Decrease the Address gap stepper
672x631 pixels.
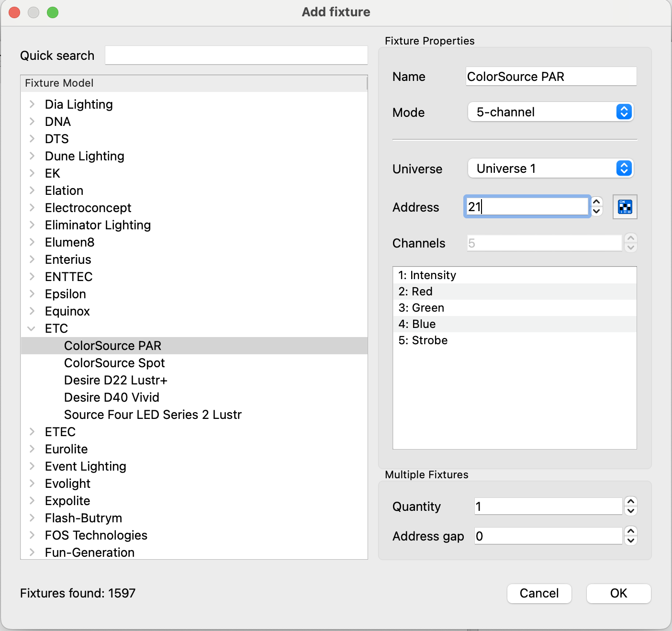click(631, 541)
